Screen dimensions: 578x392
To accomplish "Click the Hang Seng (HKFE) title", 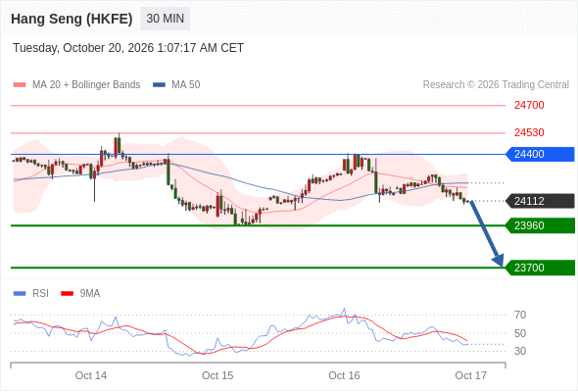I will coord(72,19).
